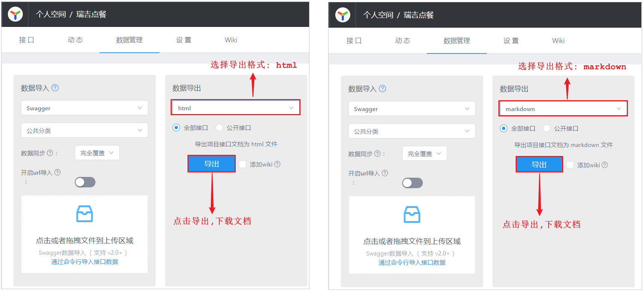Image resolution: width=644 pixels, height=291 pixels.
Task: Click 个人空间 breadcrumb in left screenshot header
Action: (51, 15)
